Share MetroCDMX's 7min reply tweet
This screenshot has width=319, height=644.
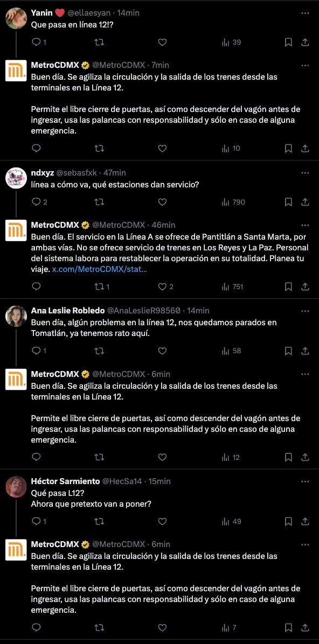[306, 148]
